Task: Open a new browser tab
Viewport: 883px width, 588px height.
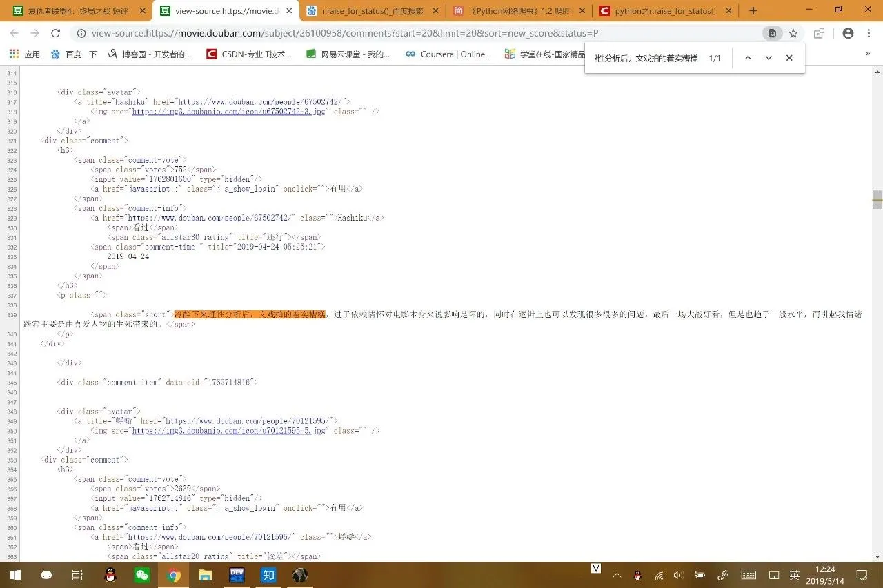Action: [753, 10]
